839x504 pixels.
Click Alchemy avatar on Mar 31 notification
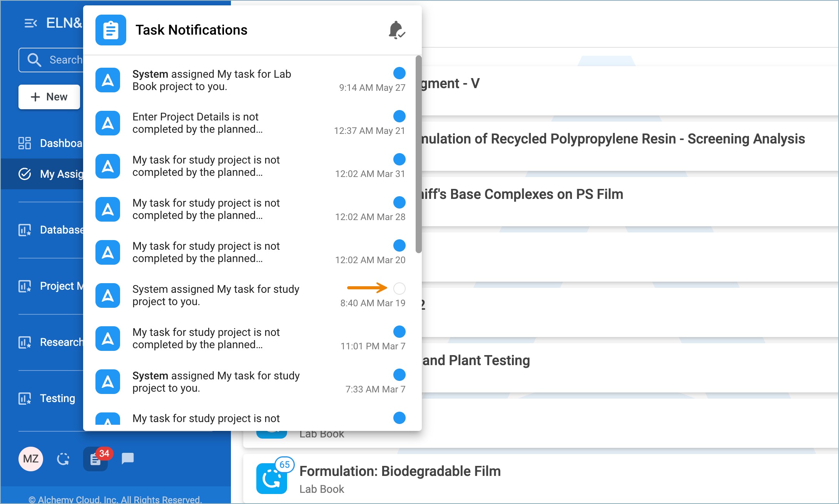[108, 166]
